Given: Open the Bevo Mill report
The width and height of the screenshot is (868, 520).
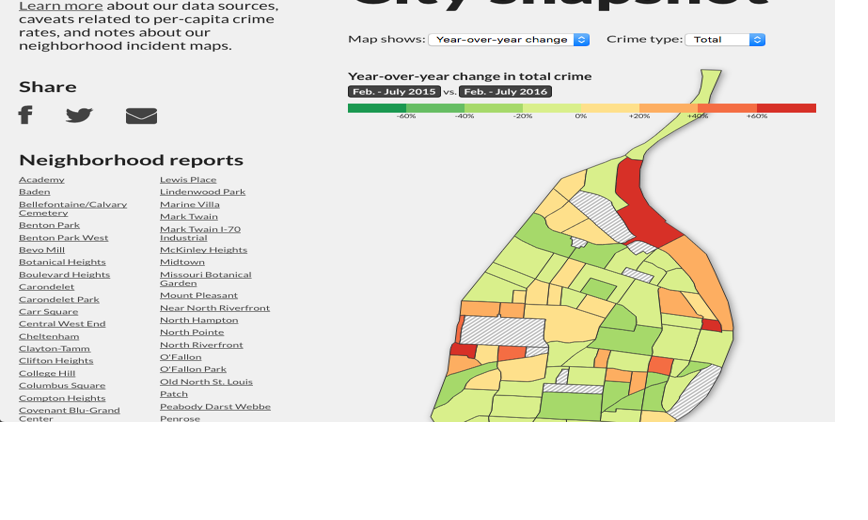Looking at the screenshot, I should click(x=42, y=250).
